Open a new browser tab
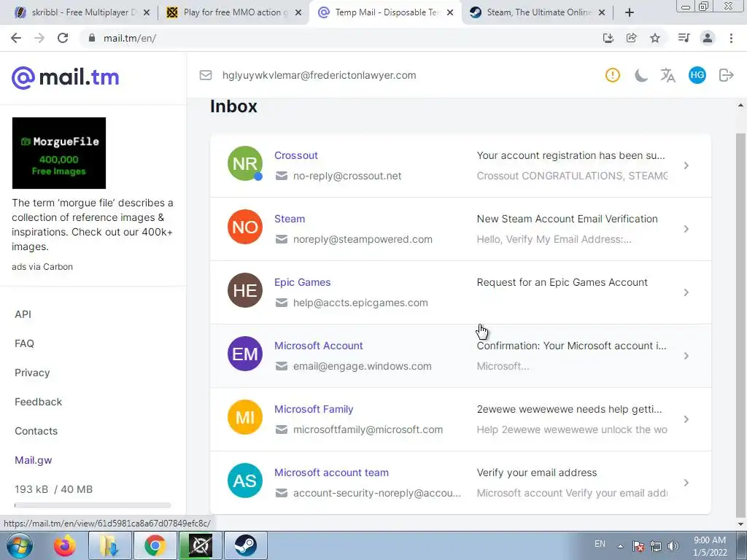The height and width of the screenshot is (560, 747). pos(630,12)
